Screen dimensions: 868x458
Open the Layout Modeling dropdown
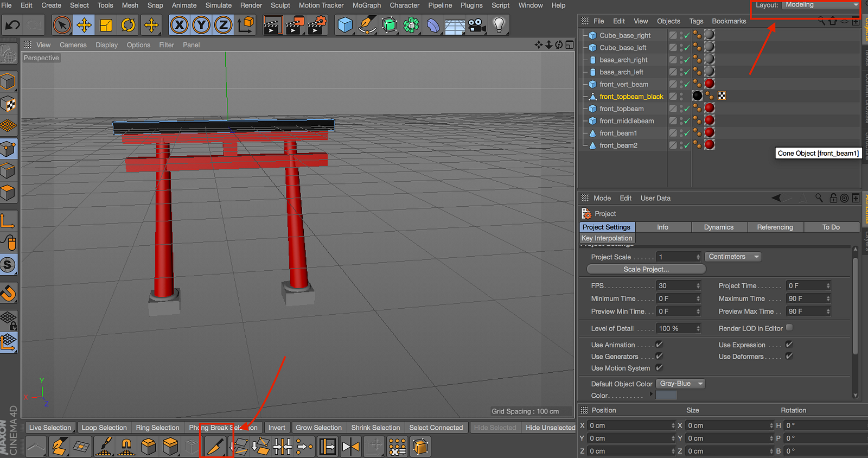(x=821, y=5)
